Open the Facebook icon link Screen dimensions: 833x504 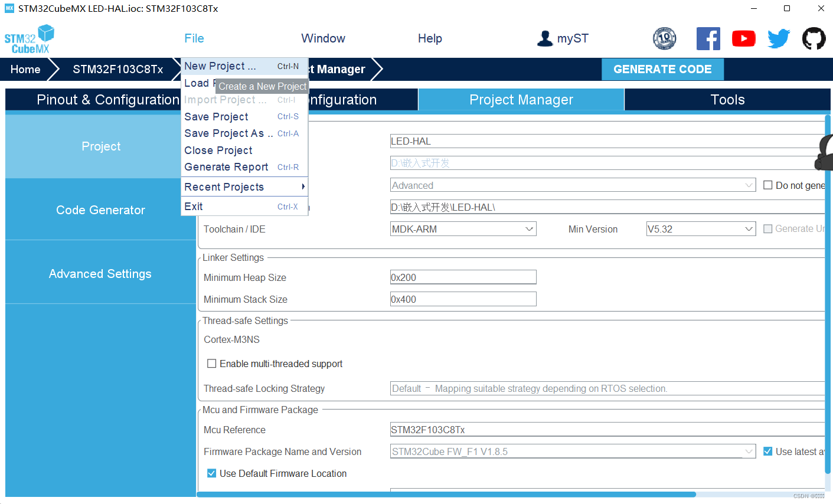pyautogui.click(x=708, y=38)
